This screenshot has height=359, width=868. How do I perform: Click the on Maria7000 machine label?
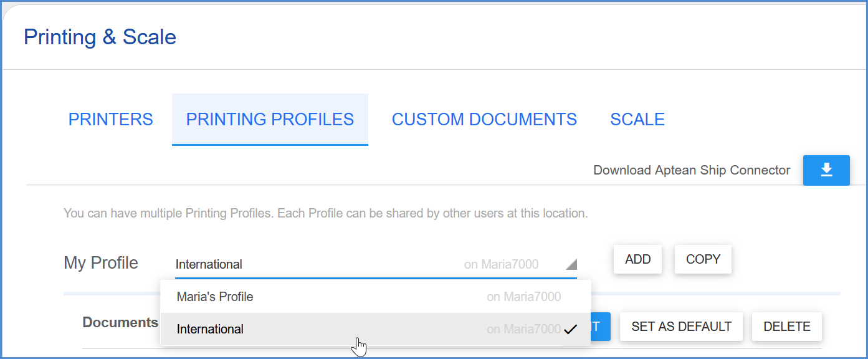[502, 264]
